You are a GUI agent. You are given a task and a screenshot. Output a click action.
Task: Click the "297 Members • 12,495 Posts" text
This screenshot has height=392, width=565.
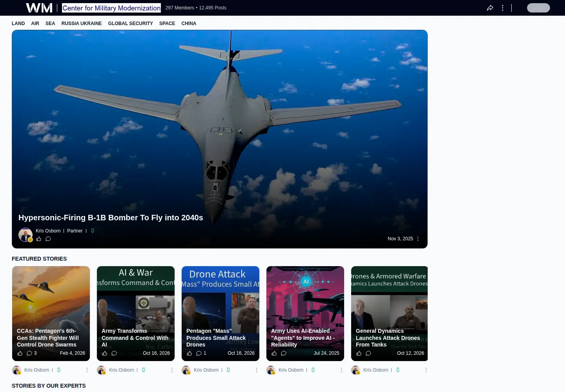(196, 8)
